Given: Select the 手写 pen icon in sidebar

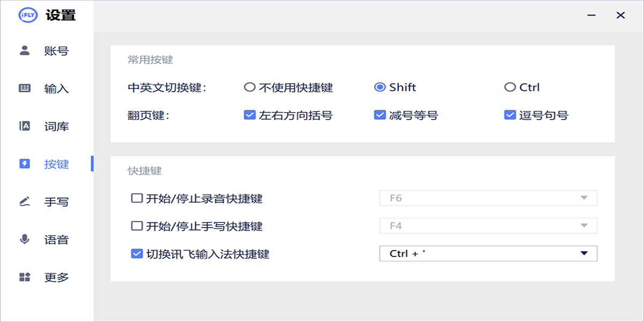Looking at the screenshot, I should click(x=24, y=201).
